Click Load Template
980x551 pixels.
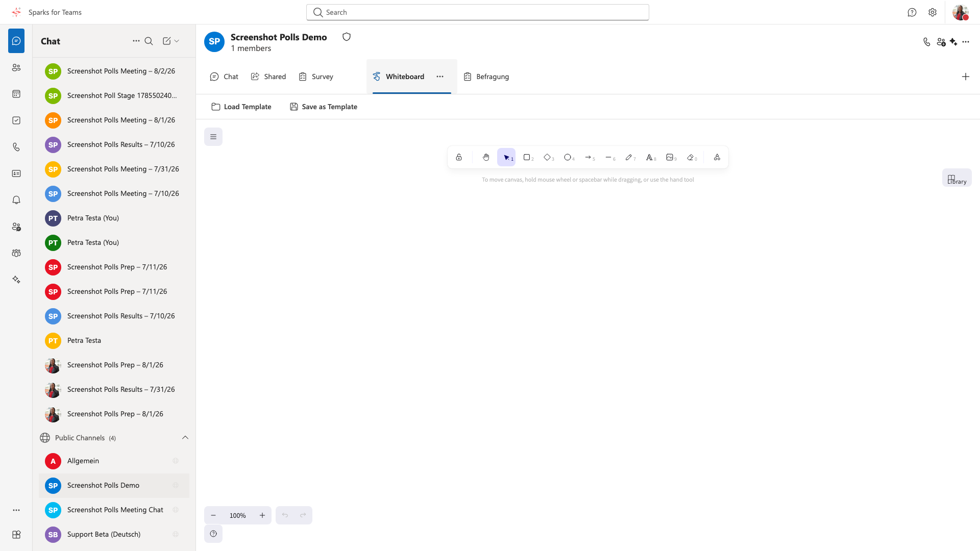pyautogui.click(x=241, y=107)
